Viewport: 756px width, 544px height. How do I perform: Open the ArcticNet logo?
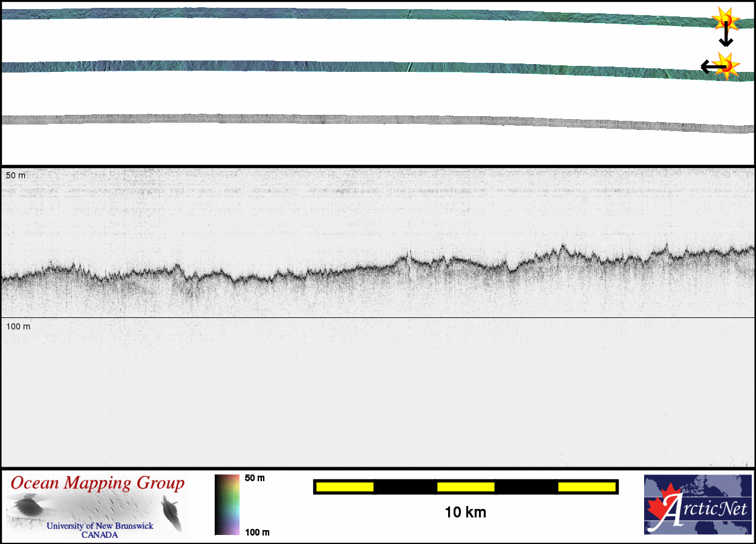pos(697,505)
